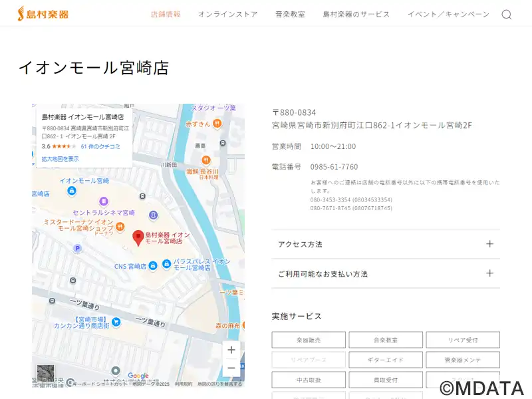
Task: Click the 海鮮 長谷川 restaurant marker icon
Action: (205, 160)
